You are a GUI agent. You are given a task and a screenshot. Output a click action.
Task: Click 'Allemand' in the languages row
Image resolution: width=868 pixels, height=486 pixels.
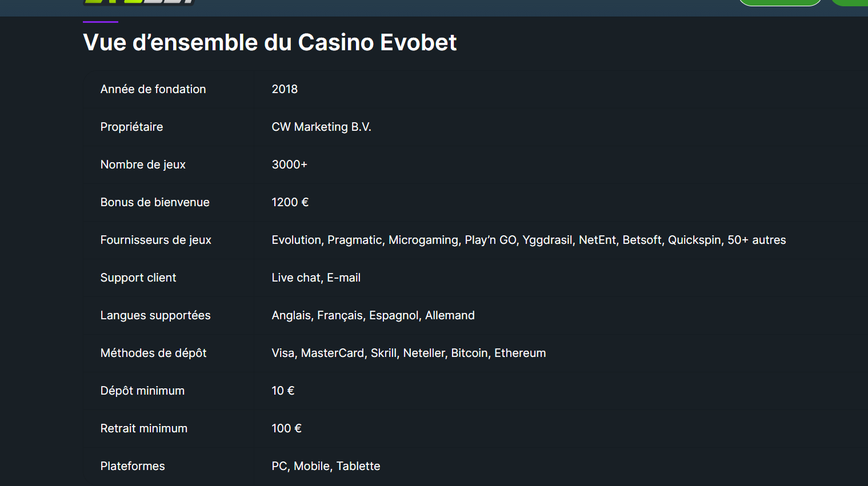pos(450,315)
